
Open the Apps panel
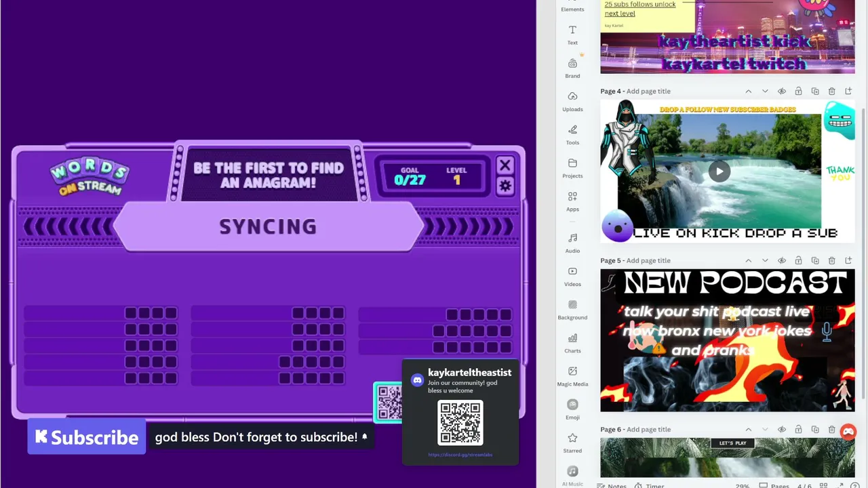[572, 202]
